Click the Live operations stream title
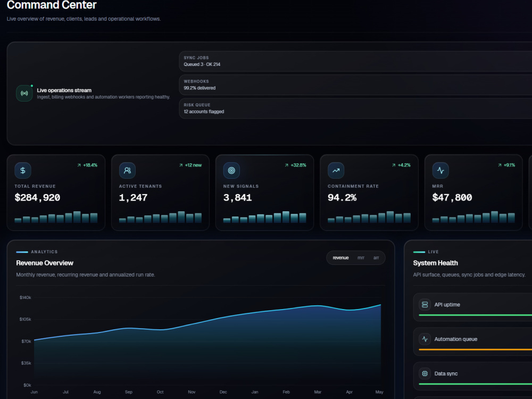The width and height of the screenshot is (532, 399). point(64,90)
